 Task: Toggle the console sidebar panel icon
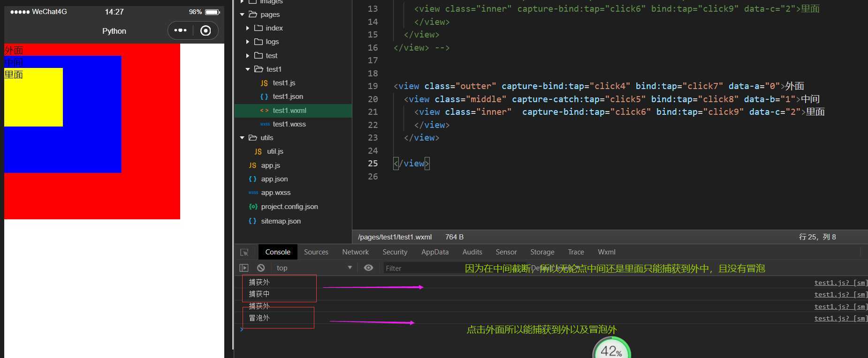[x=244, y=268]
